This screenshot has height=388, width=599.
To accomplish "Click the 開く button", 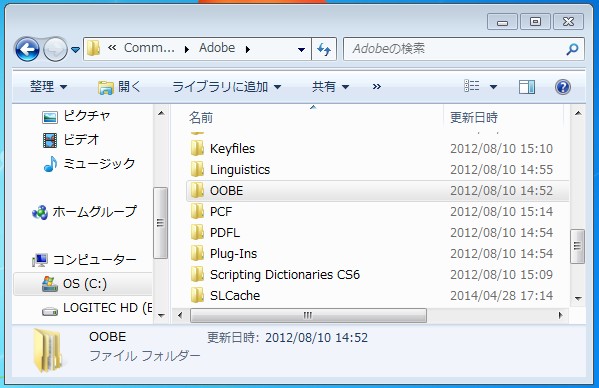I will click(119, 87).
